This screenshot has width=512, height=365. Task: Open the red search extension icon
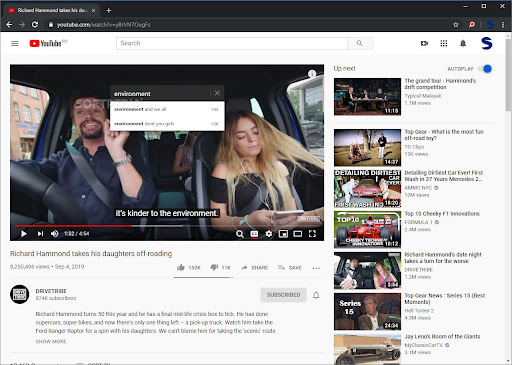[472, 25]
